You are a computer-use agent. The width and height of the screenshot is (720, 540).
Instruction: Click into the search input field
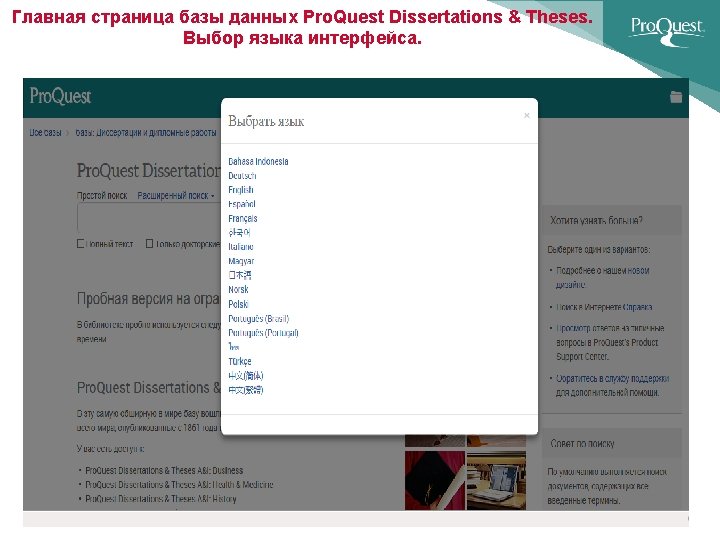pos(149,217)
